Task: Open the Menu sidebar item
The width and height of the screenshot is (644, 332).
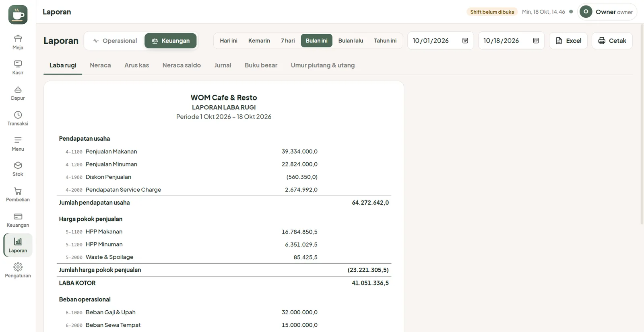Action: point(18,144)
